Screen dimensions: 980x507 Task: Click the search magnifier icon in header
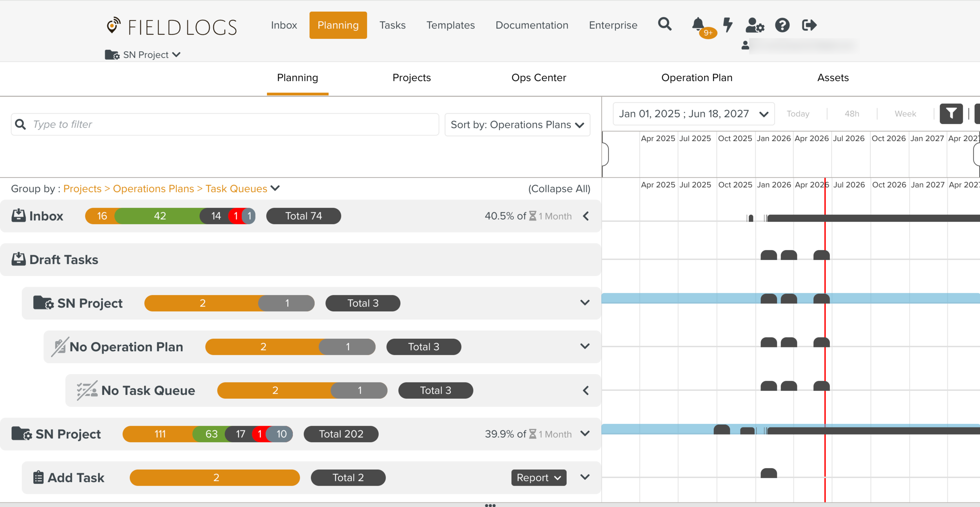[x=664, y=24]
